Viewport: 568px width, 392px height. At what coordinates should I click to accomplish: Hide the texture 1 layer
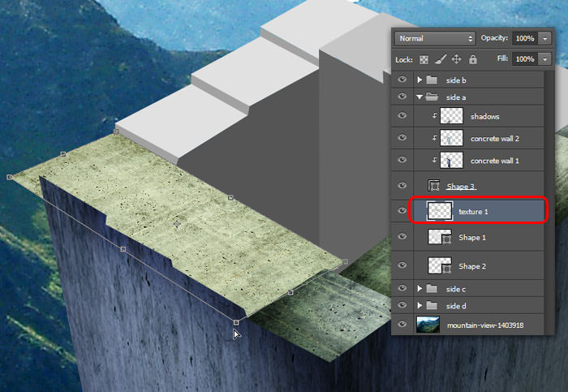click(402, 211)
